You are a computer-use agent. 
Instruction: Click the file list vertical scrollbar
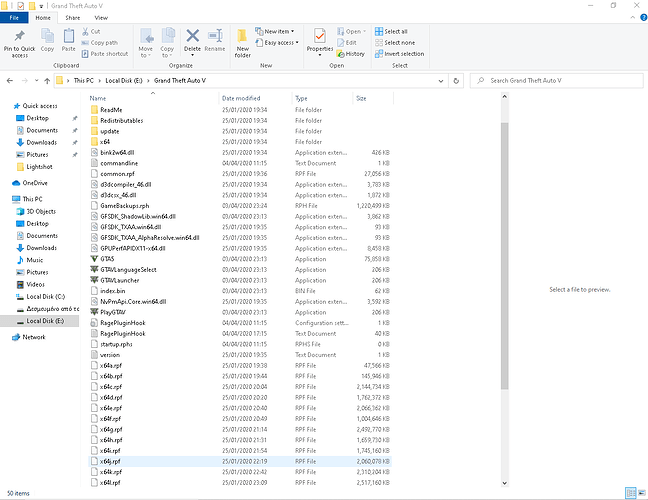click(x=505, y=256)
